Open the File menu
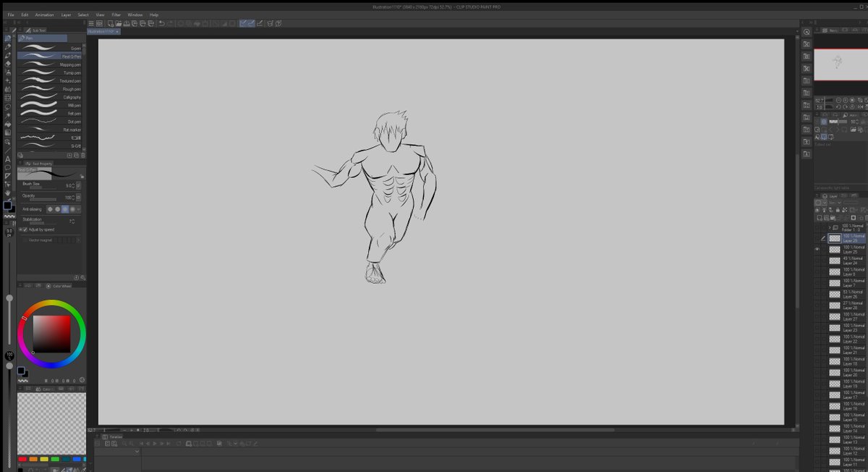The width and height of the screenshot is (868, 472). pyautogui.click(x=11, y=14)
